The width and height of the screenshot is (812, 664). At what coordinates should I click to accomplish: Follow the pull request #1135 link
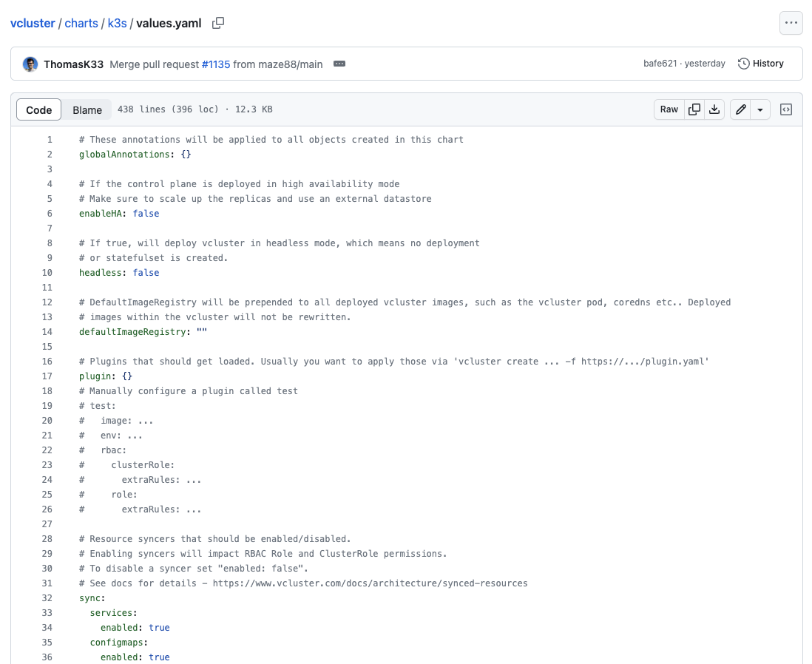tap(216, 64)
